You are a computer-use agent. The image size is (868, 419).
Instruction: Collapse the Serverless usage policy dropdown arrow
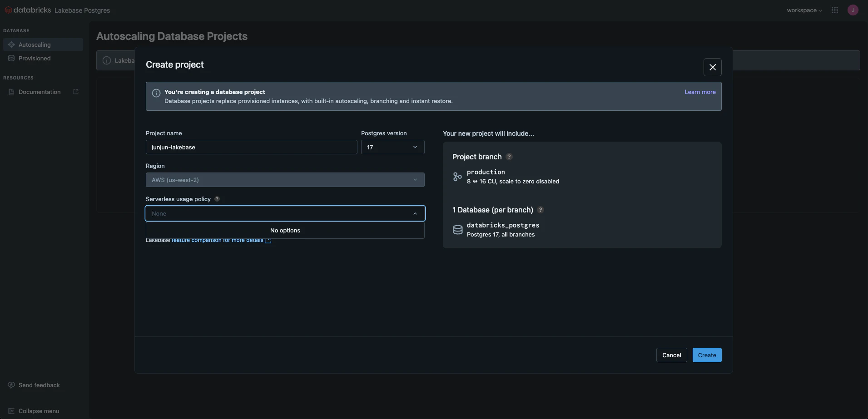415,213
